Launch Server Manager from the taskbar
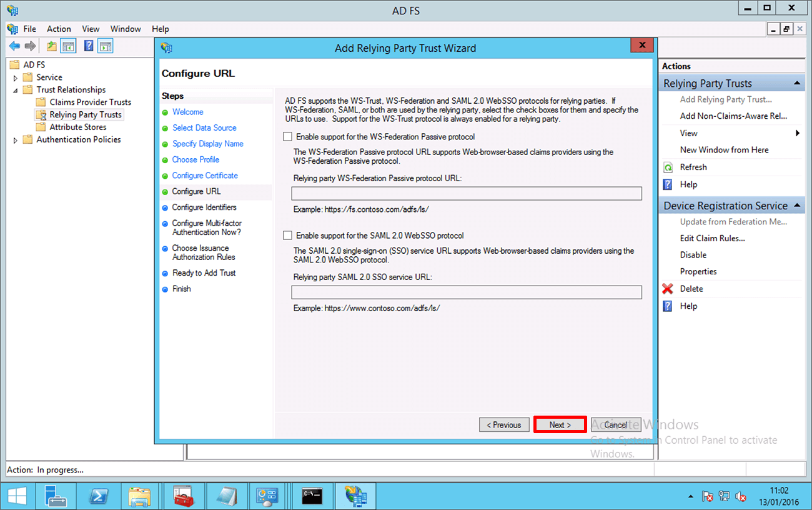Viewport: 812px width, 510px height. [x=56, y=496]
